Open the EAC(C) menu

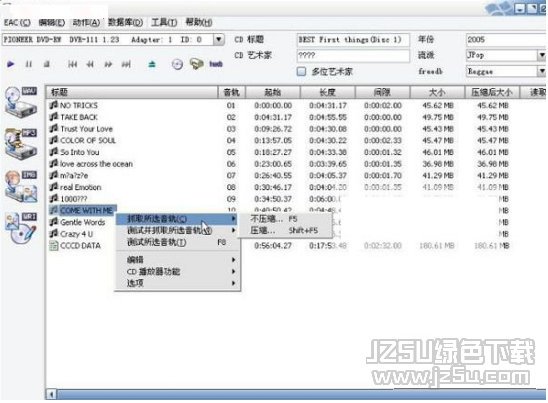(x=17, y=23)
